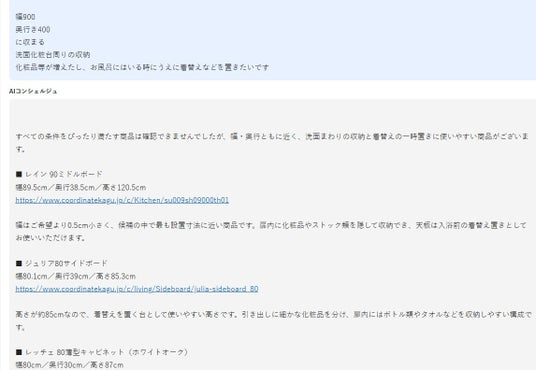Select the ジュリア80サイドボード product heading
Viewport: 536px width, 370px height.
click(66, 263)
